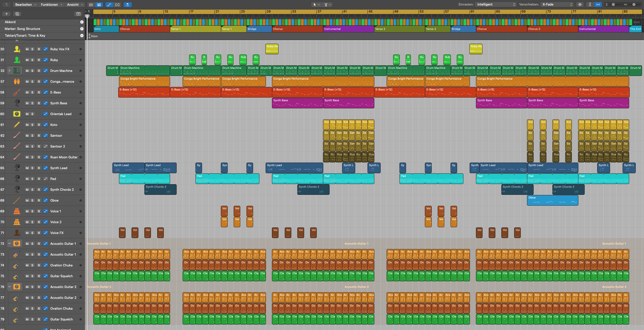Select the Synth Chords 2 track name
644x330 pixels.
[x=62, y=190]
